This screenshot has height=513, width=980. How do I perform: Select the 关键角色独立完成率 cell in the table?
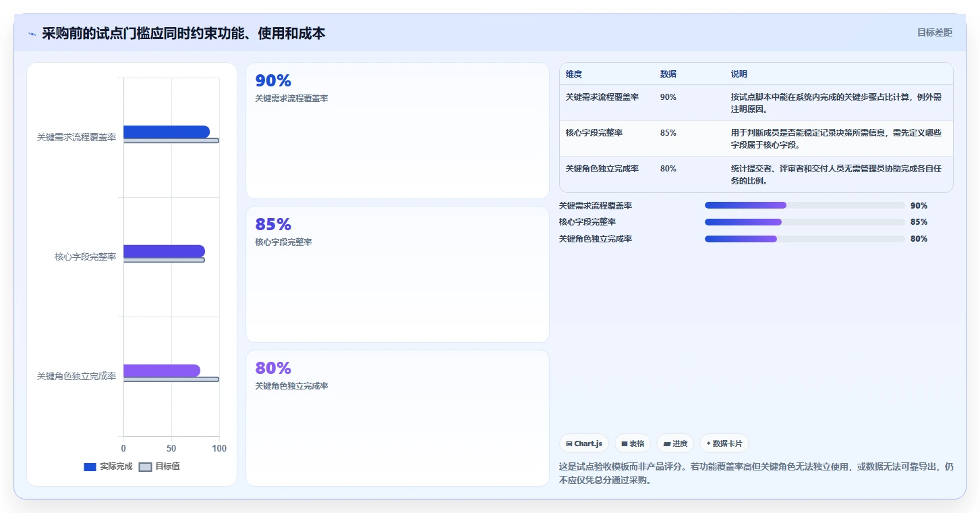pyautogui.click(x=602, y=169)
